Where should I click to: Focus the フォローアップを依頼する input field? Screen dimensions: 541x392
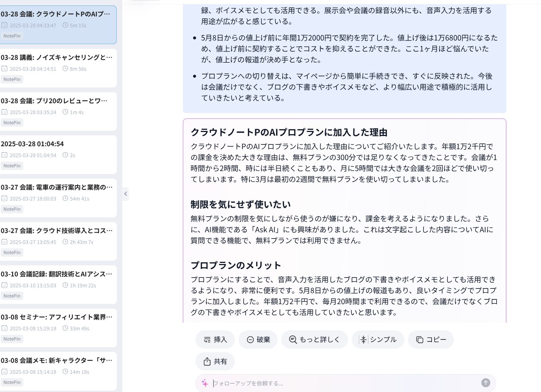click(345, 383)
